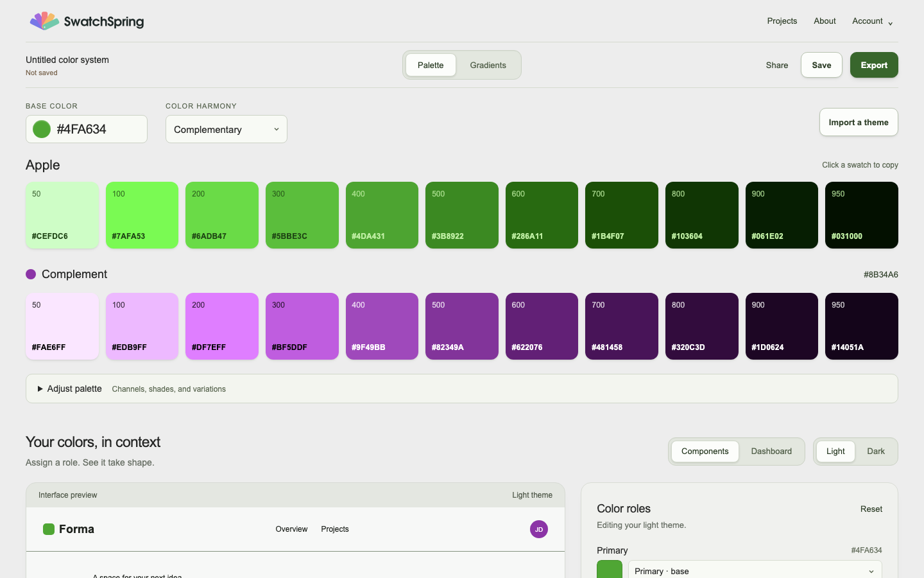Image resolution: width=924 pixels, height=578 pixels.
Task: Click Import a theme
Action: [859, 122]
